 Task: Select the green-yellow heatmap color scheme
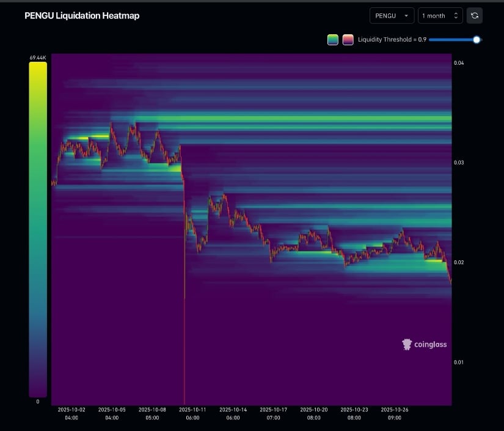(x=333, y=40)
